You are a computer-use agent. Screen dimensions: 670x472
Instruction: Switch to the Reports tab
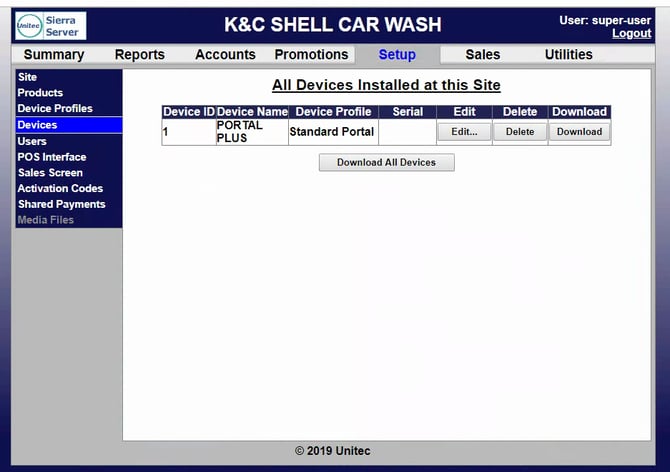[140, 55]
